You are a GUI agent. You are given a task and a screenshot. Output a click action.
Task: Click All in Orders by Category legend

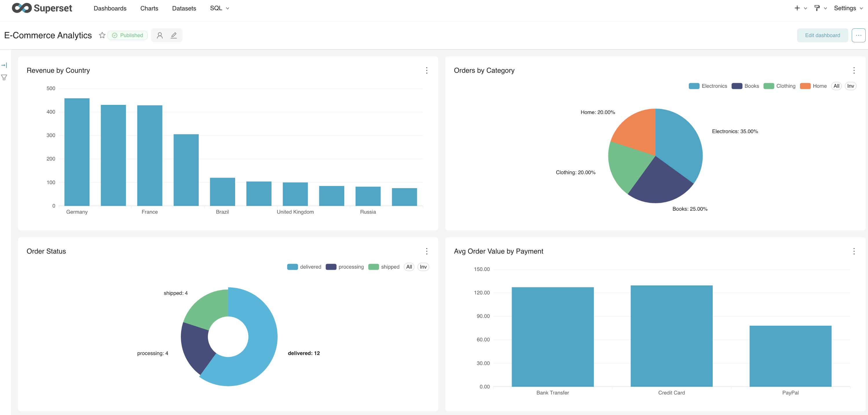(836, 86)
